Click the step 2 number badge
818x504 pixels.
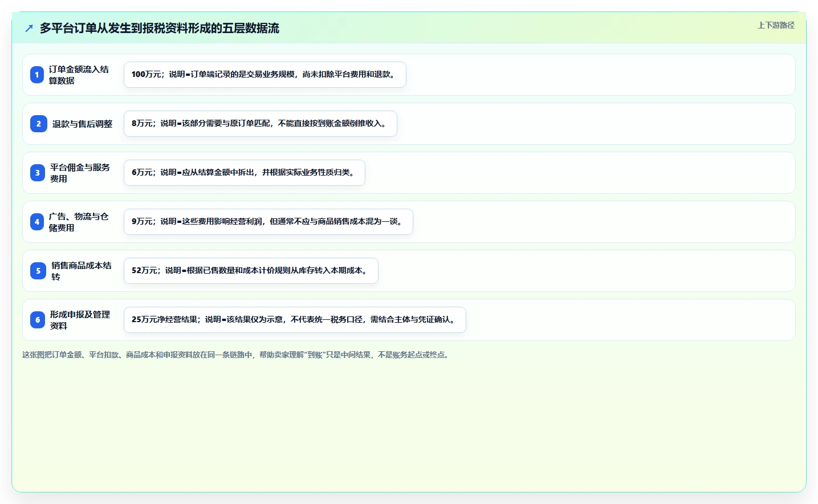point(39,124)
